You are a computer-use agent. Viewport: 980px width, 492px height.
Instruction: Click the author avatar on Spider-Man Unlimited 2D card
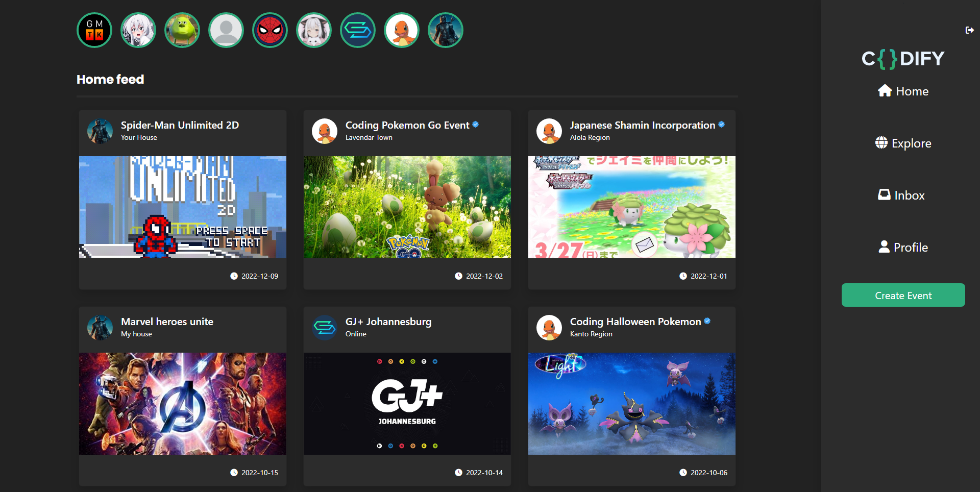(x=100, y=131)
